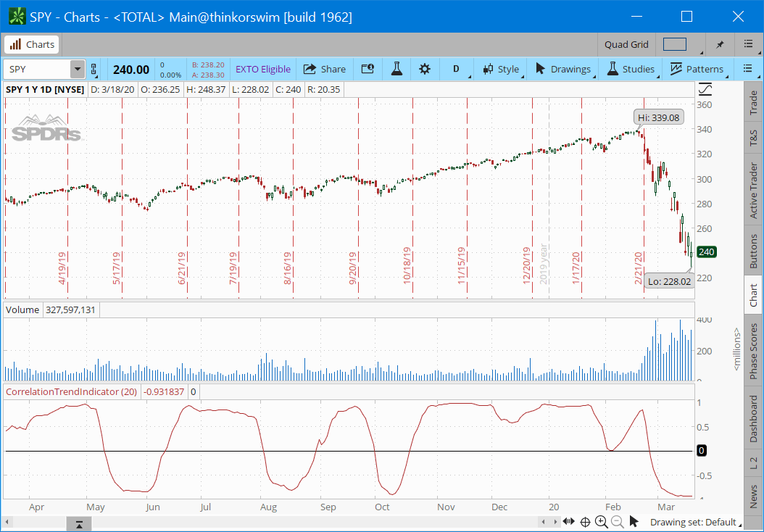Open the Studies menu button
Viewport: 764px width, 532px height.
pos(631,69)
